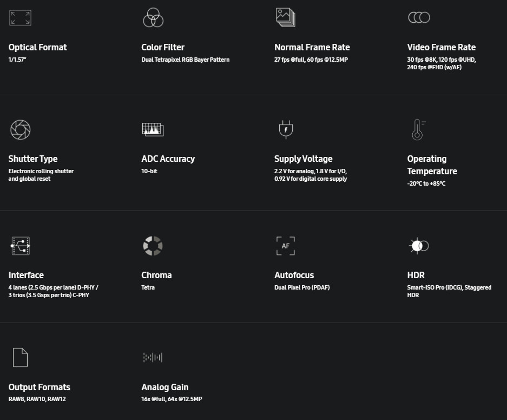Screen dimensions: 507x420
Task: Click the Optical Format heading
Action: click(x=38, y=47)
